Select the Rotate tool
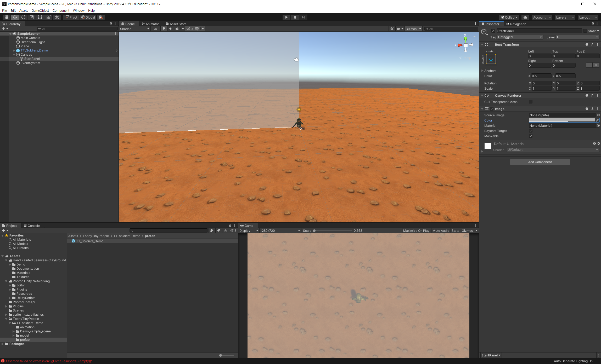 pos(23,17)
